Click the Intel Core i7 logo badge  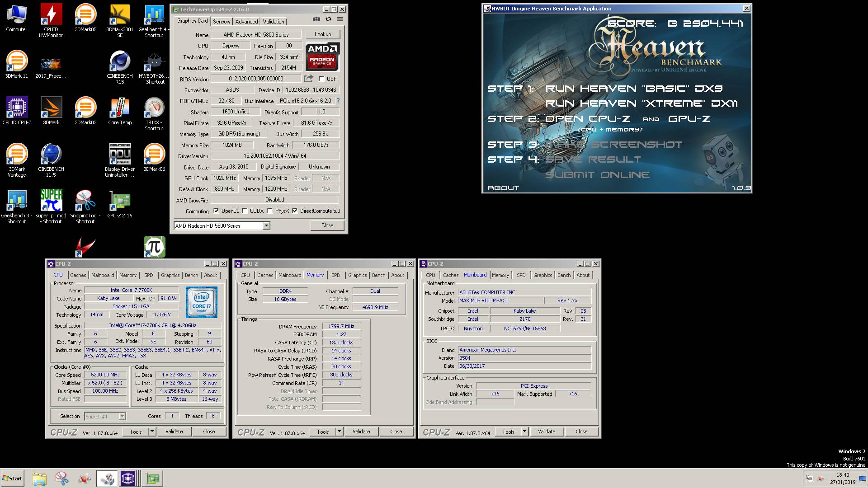pos(202,302)
